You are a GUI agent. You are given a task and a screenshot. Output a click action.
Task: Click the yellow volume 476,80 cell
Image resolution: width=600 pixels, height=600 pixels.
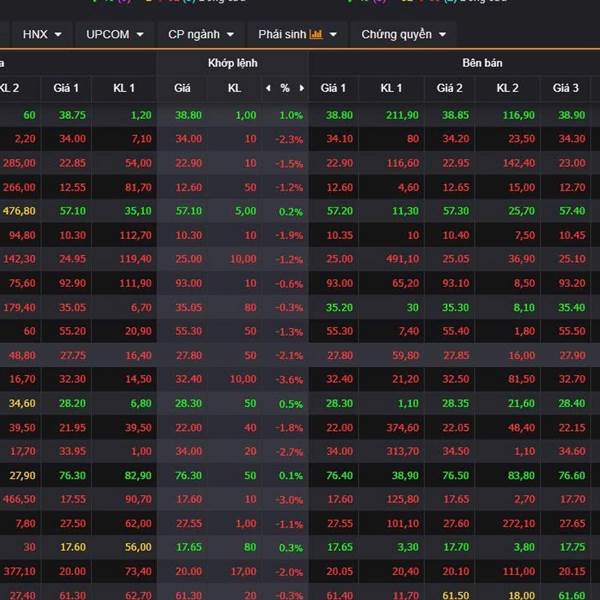[x=20, y=211]
